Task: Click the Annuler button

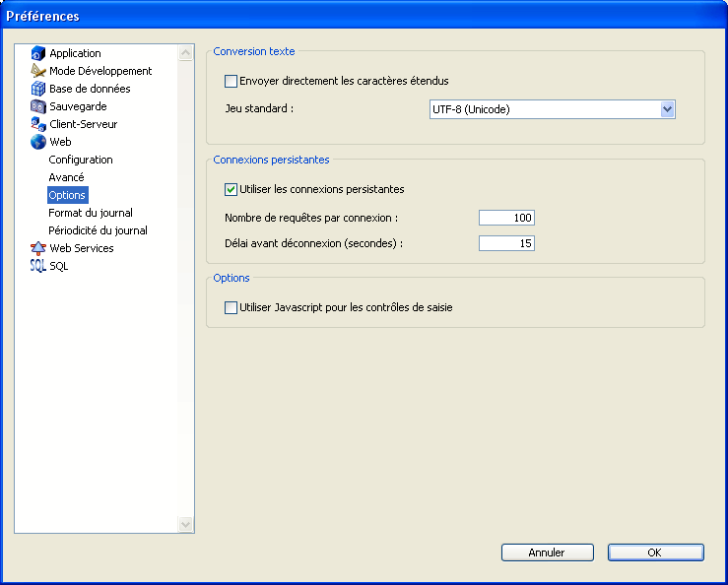Action: (547, 552)
